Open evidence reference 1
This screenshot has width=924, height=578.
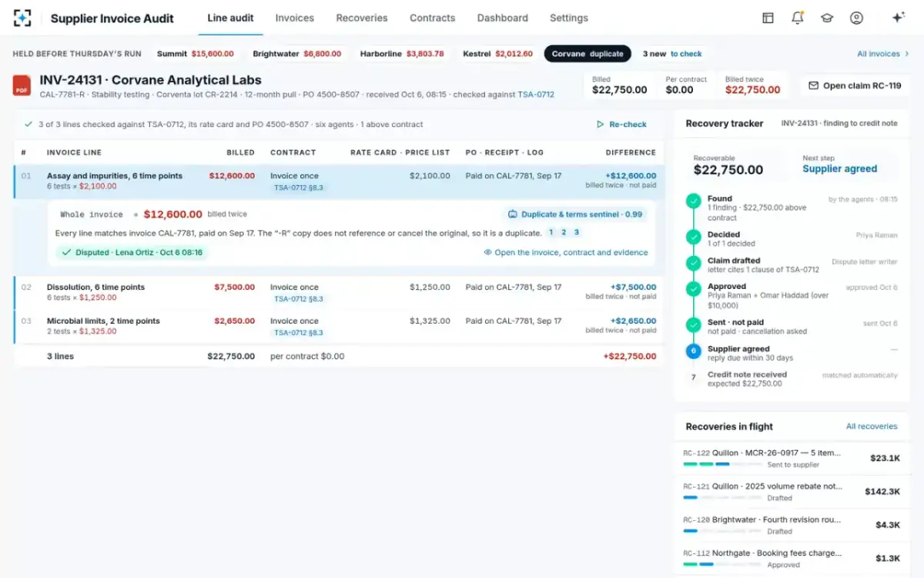click(x=551, y=233)
